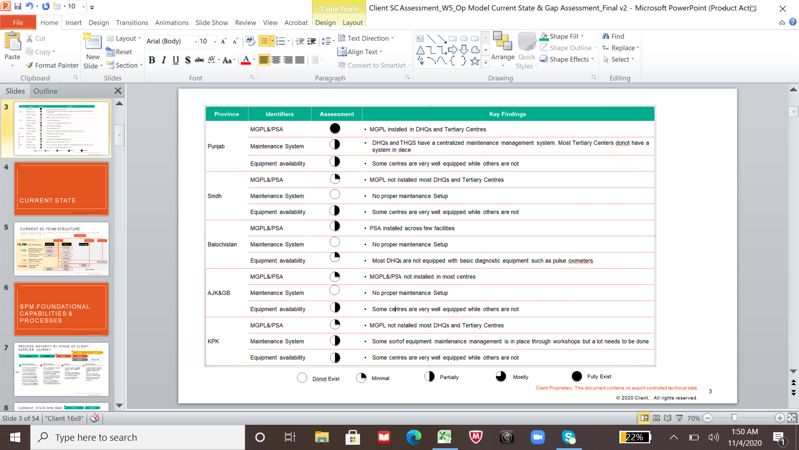Toggle Bold formatting
Viewport: 799px width, 450px height.
[152, 60]
